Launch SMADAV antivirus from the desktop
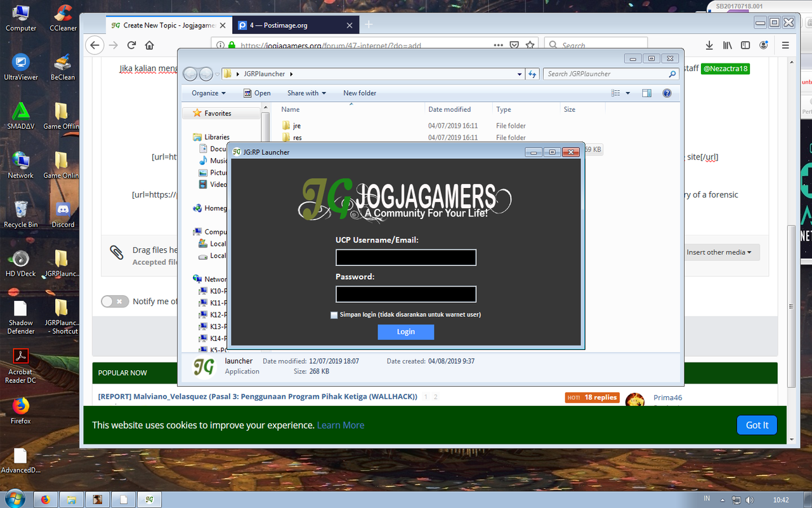812x508 pixels. (x=21, y=116)
